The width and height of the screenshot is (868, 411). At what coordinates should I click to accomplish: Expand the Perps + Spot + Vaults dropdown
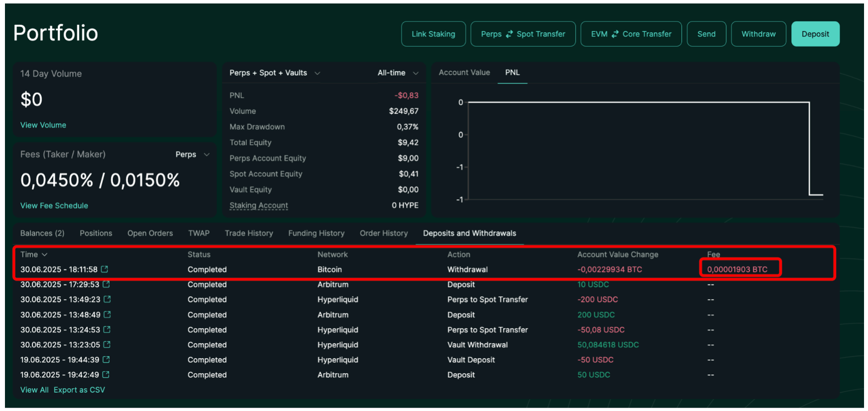[x=275, y=73]
